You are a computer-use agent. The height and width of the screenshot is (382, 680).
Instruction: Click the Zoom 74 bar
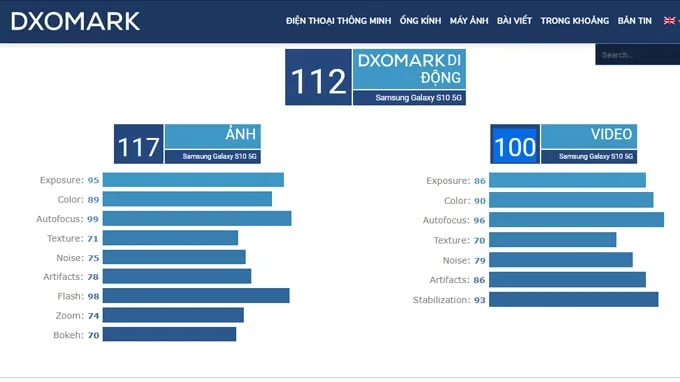click(x=173, y=315)
